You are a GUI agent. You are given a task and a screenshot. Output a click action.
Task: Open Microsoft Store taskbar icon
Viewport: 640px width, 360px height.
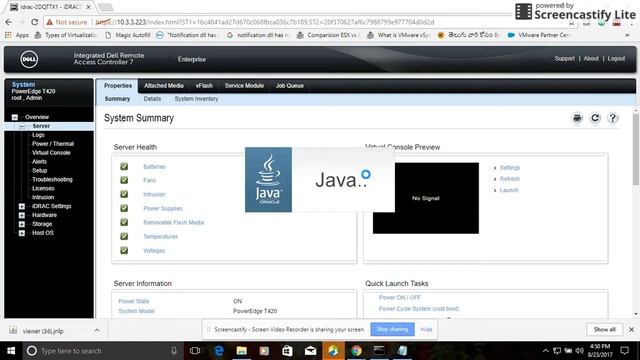click(x=287, y=351)
